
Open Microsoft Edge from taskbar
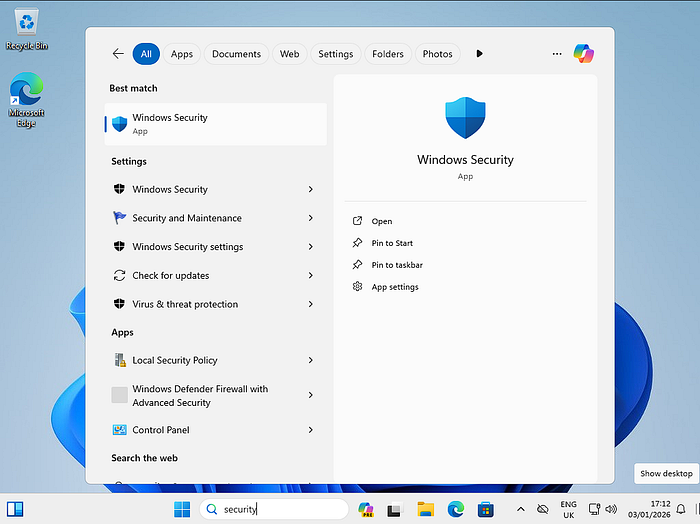click(455, 509)
